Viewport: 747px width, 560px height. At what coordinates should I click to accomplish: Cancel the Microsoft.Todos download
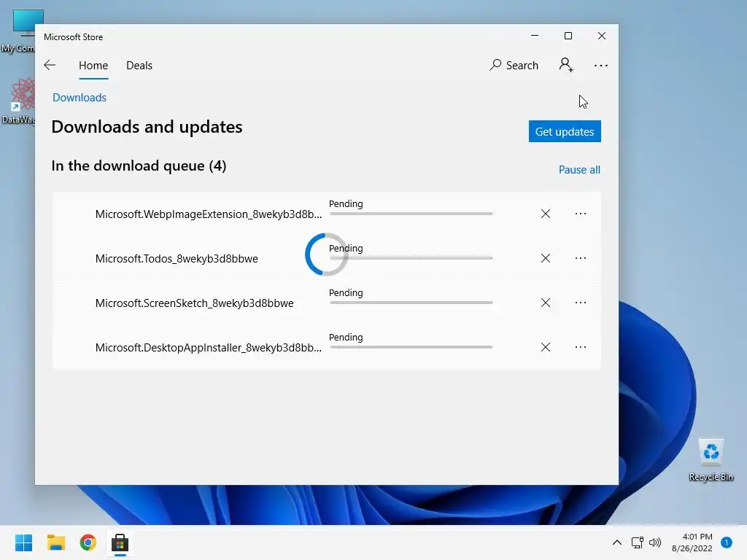coord(546,258)
